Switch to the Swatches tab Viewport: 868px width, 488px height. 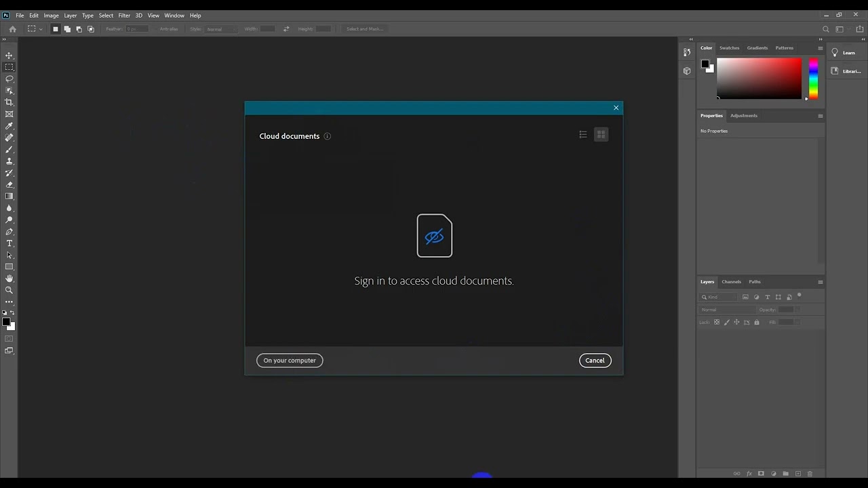[x=729, y=48]
